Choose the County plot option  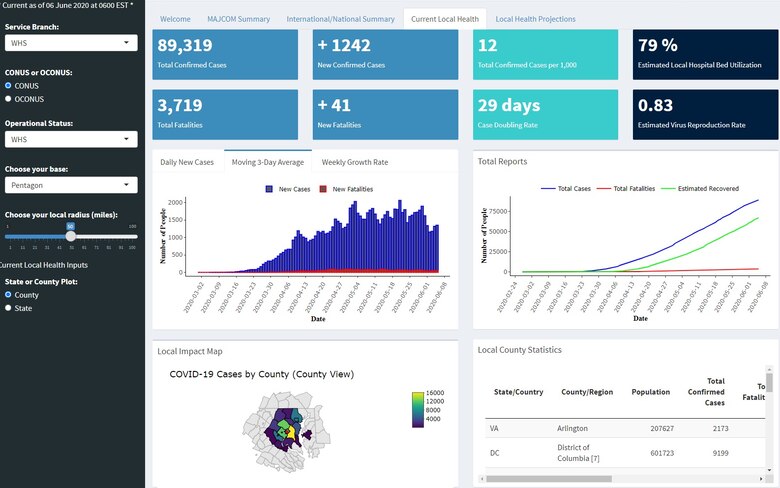pyautogui.click(x=9, y=295)
